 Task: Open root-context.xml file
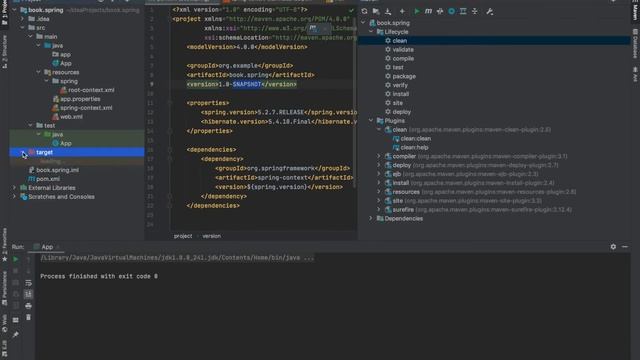pyautogui.click(x=91, y=90)
